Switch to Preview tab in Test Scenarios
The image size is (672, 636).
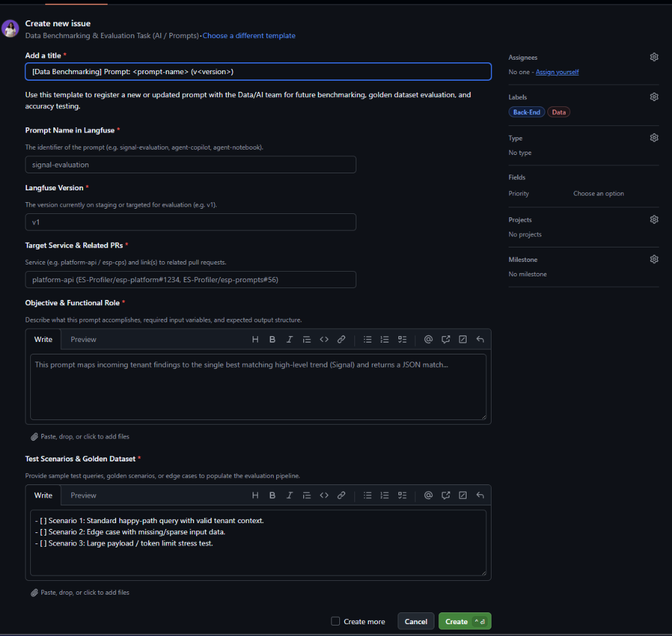tap(83, 496)
